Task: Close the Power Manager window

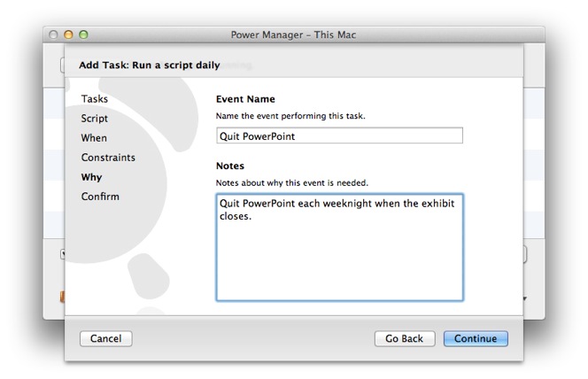Action: [53, 35]
